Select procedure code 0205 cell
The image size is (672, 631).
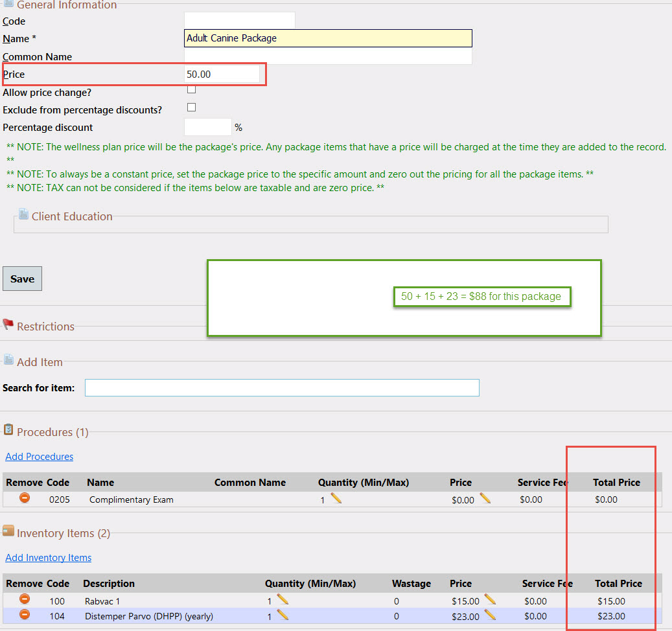(59, 499)
